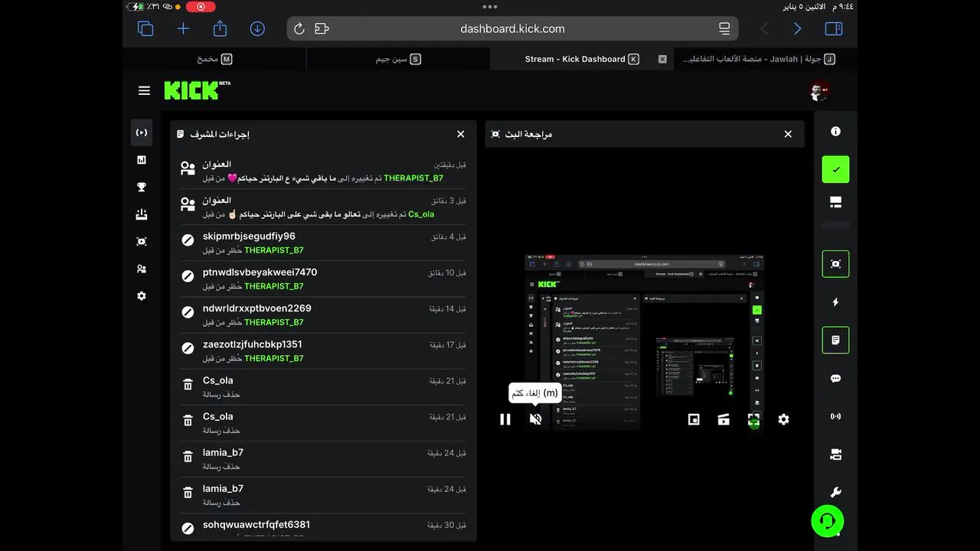
Task: Open the preview player settings gear
Action: click(x=783, y=419)
